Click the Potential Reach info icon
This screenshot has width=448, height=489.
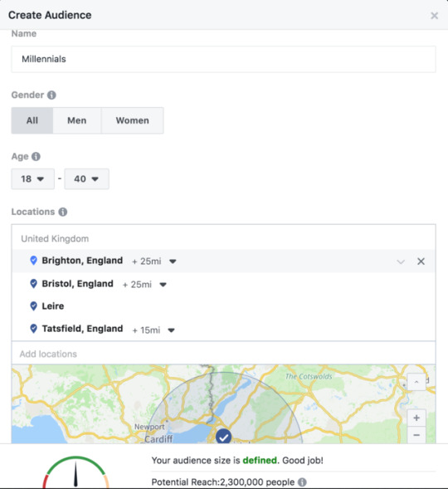click(302, 482)
